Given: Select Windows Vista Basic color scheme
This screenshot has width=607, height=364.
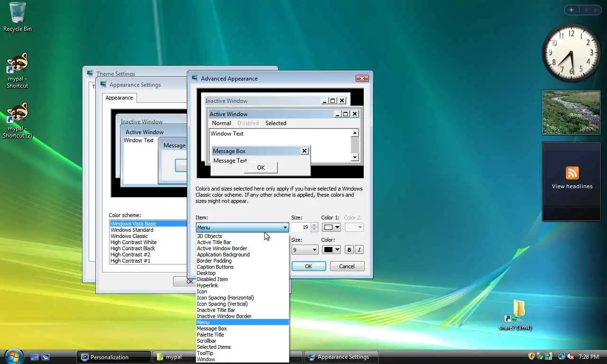Looking at the screenshot, I should (148, 224).
